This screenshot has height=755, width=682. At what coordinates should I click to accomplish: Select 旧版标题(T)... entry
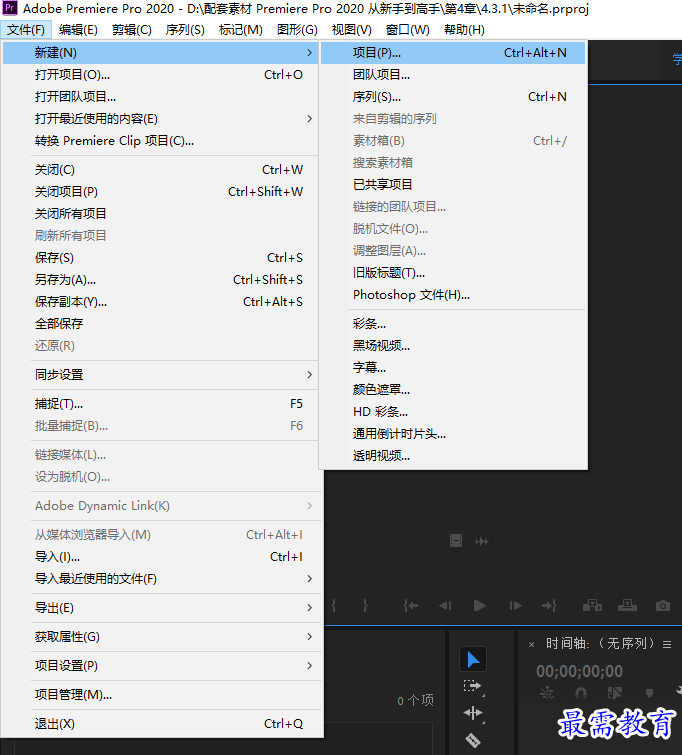(453, 273)
